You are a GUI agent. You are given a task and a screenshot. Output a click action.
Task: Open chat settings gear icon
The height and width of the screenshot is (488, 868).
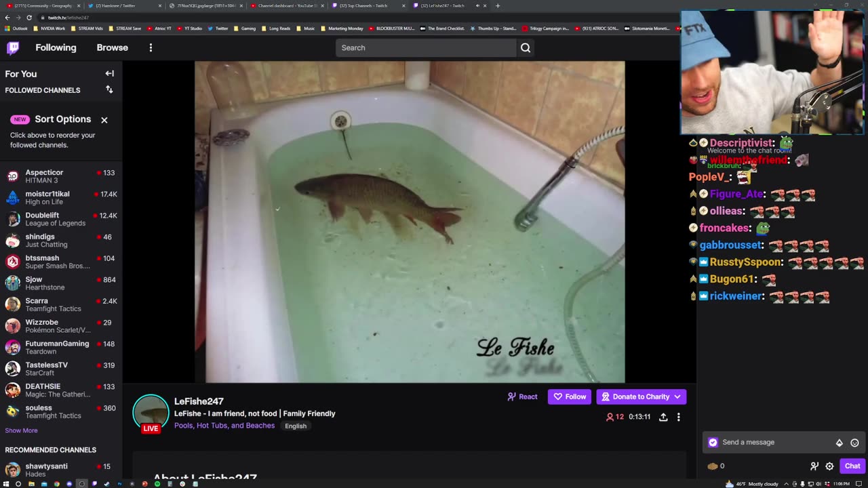pos(829,466)
